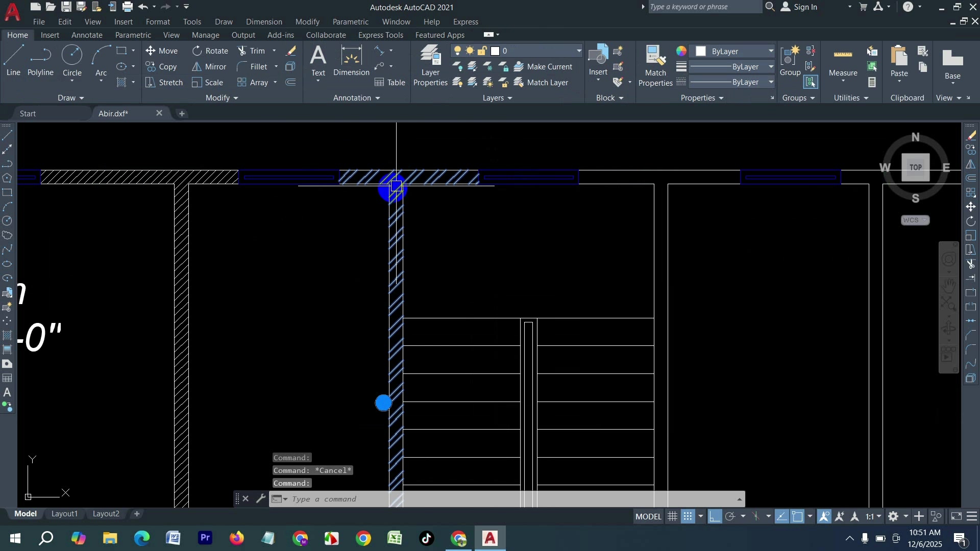Select the Circle tool

(72, 61)
